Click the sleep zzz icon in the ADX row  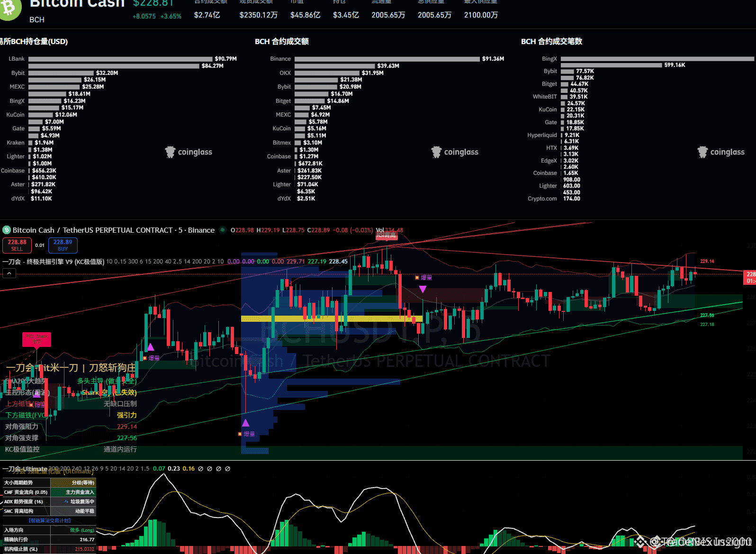[66, 501]
